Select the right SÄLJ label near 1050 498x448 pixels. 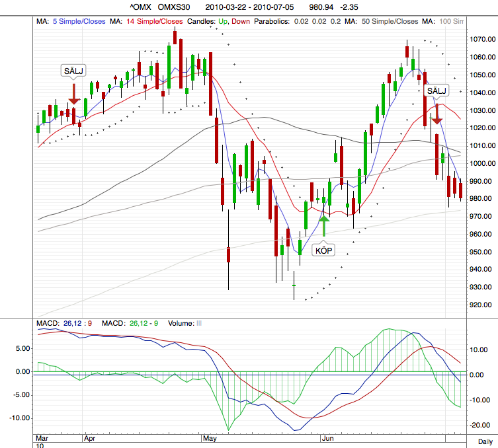click(x=436, y=91)
